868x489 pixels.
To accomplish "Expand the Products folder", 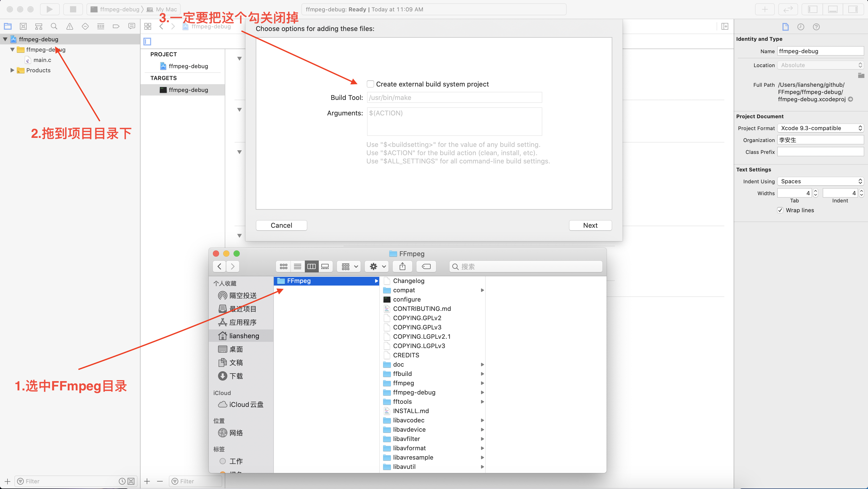I will [12, 70].
